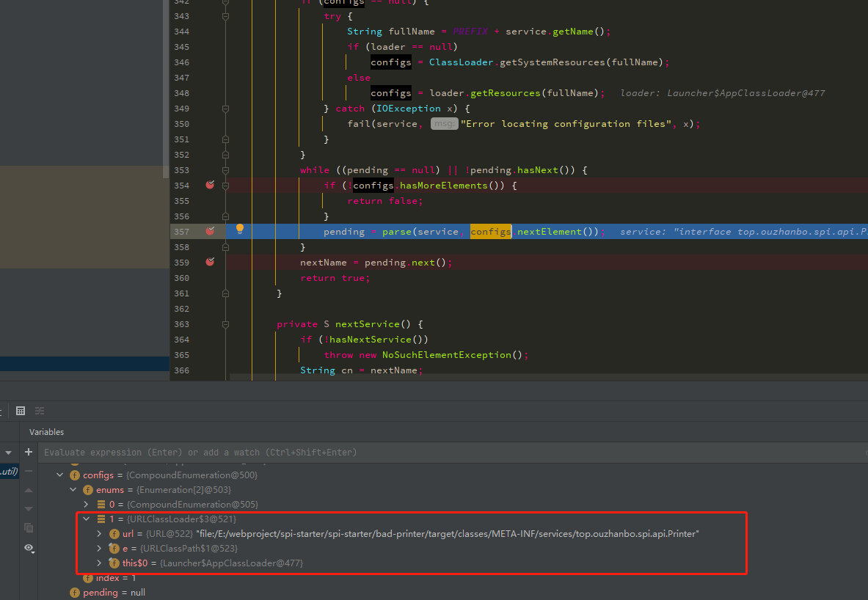Collapse the configs variable node

59,475
